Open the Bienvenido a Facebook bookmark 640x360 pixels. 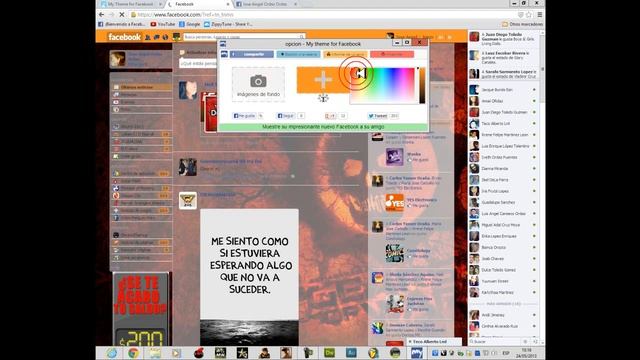pos(122,24)
